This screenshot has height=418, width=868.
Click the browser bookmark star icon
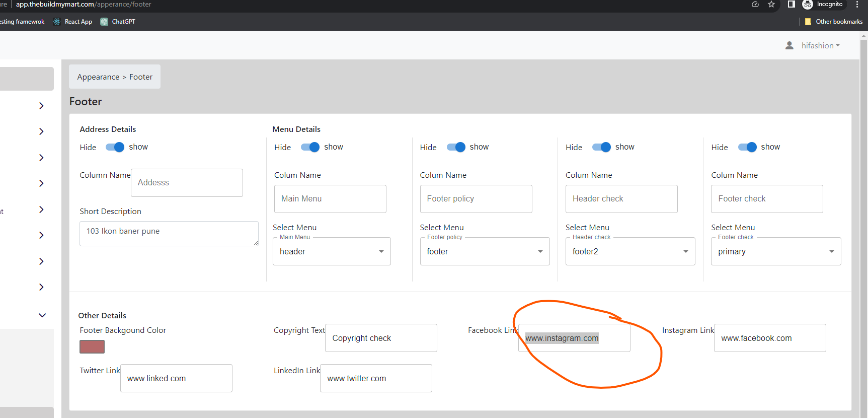pos(771,5)
